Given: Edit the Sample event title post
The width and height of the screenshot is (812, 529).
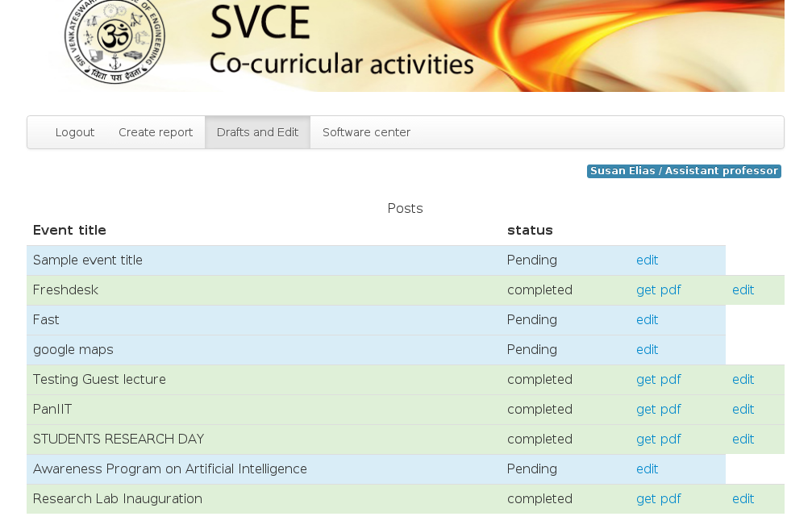Looking at the screenshot, I should [x=647, y=260].
